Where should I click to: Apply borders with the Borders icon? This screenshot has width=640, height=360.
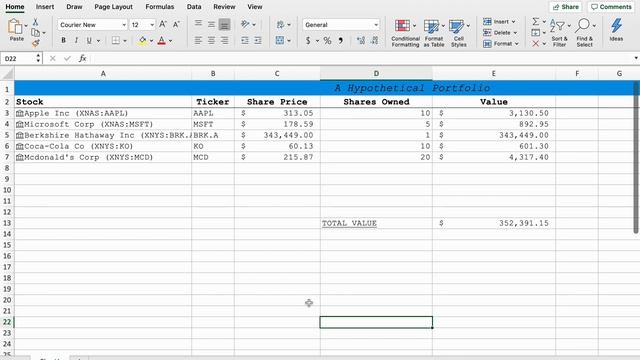coord(116,40)
